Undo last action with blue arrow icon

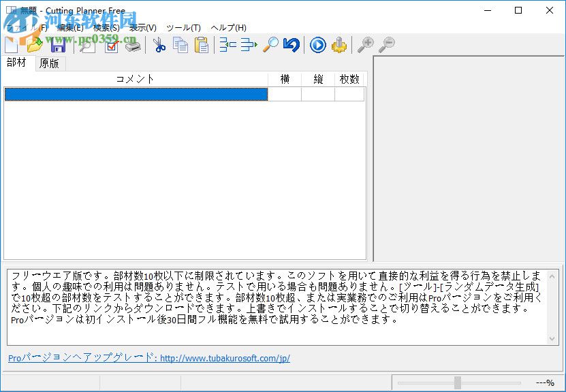(x=290, y=45)
